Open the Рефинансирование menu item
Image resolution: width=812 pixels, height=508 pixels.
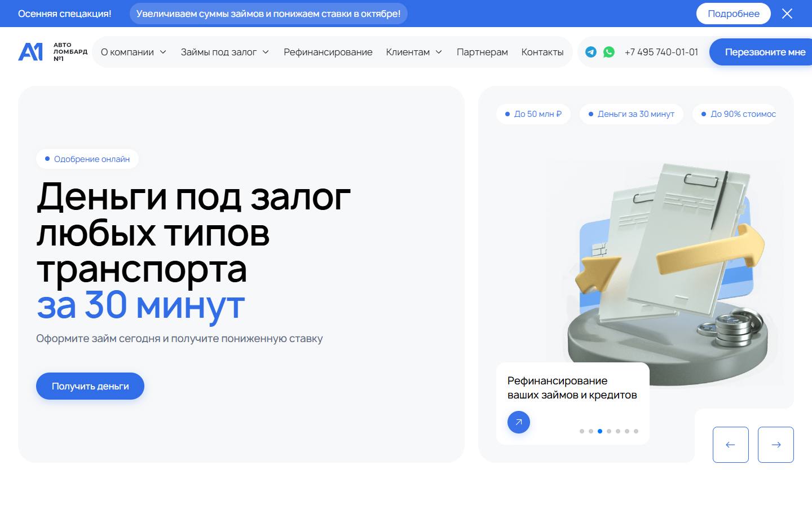[328, 52]
